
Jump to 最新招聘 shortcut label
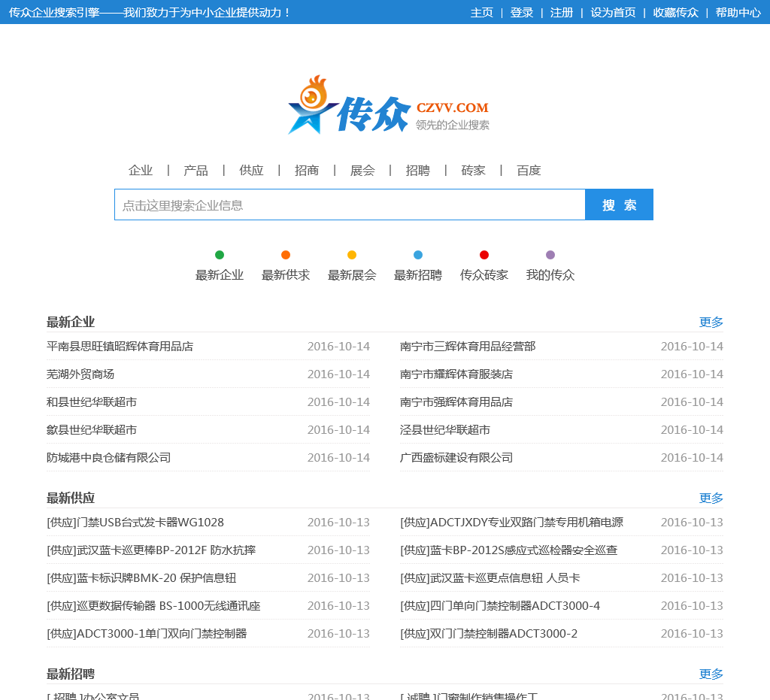click(x=418, y=275)
